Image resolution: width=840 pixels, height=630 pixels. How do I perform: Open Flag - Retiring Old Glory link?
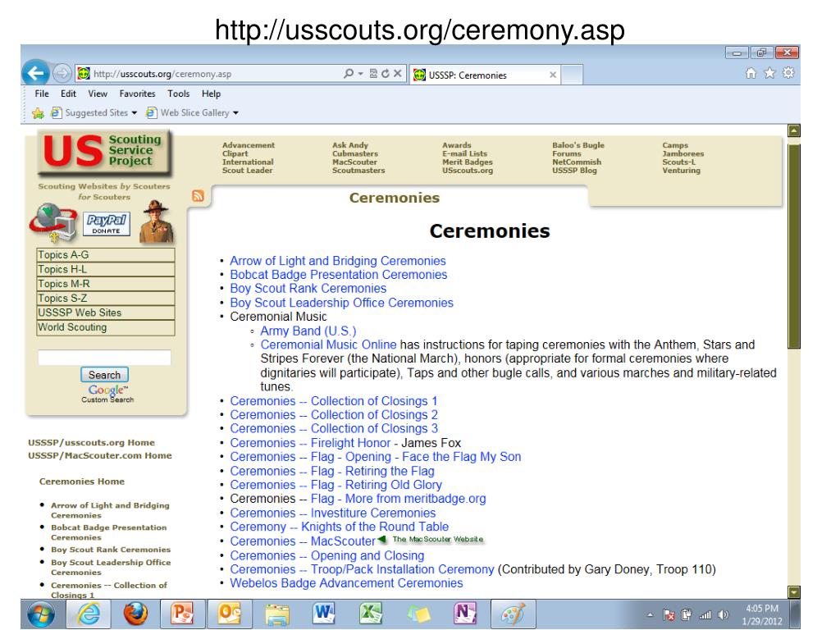tap(336, 485)
